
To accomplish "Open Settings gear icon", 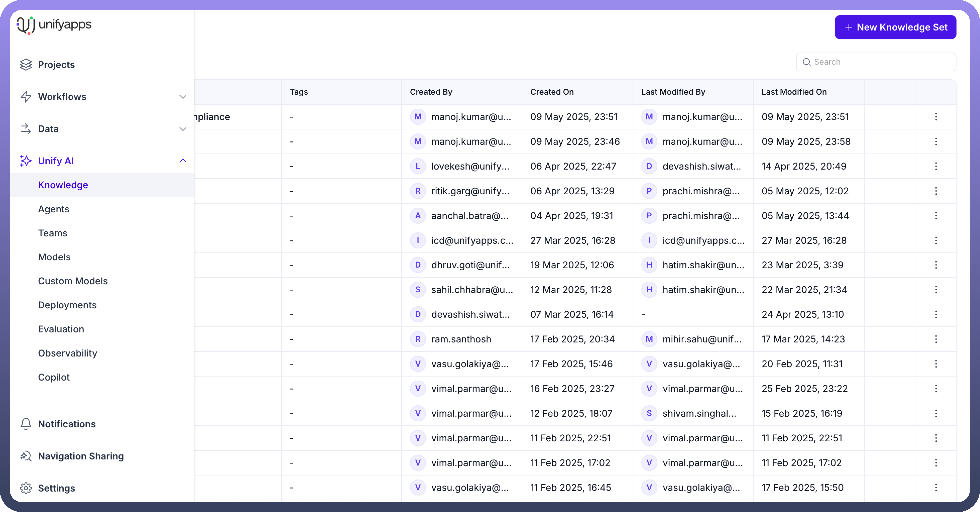I will click(x=26, y=488).
